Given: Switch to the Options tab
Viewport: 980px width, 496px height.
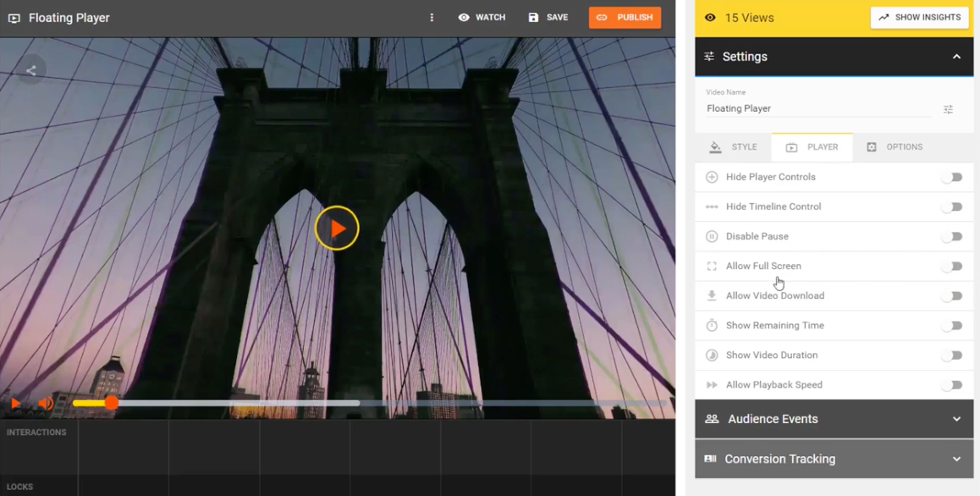Looking at the screenshot, I should point(895,147).
